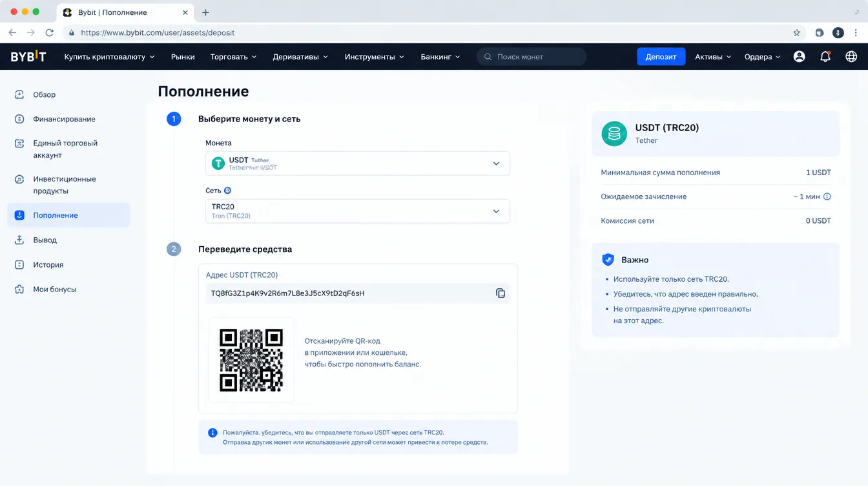Click the deposit QR code image
The width and height of the screenshot is (868, 486).
[x=251, y=360]
